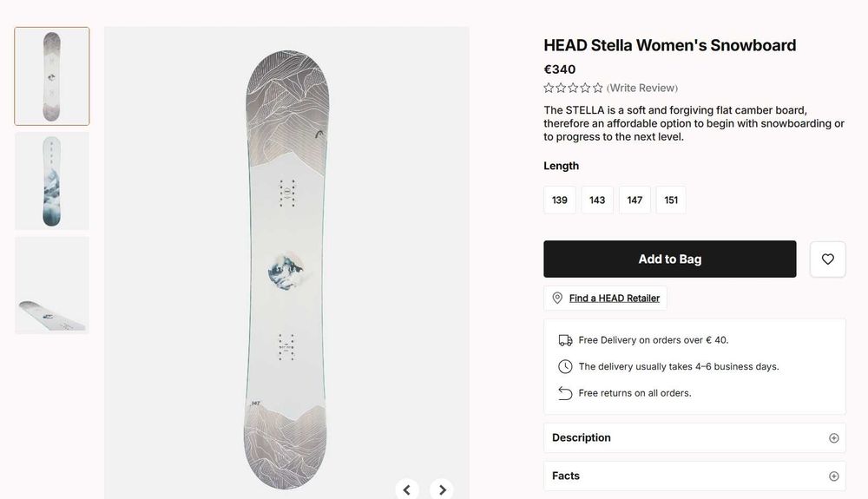View the board underside thumbnail
The image size is (868, 499).
[x=52, y=181]
